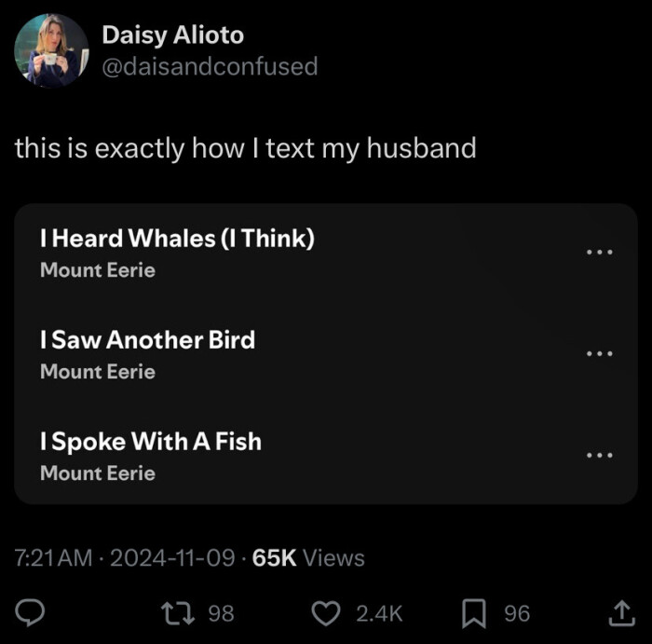This screenshot has height=644, width=652.
Task: Like the tweet with the heart icon
Action: coord(325,612)
